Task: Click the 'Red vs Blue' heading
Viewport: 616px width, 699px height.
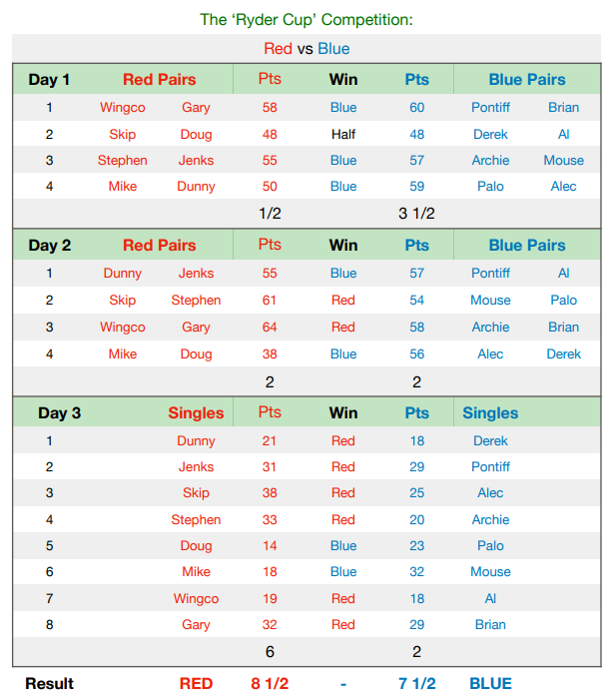Action: coord(307,48)
